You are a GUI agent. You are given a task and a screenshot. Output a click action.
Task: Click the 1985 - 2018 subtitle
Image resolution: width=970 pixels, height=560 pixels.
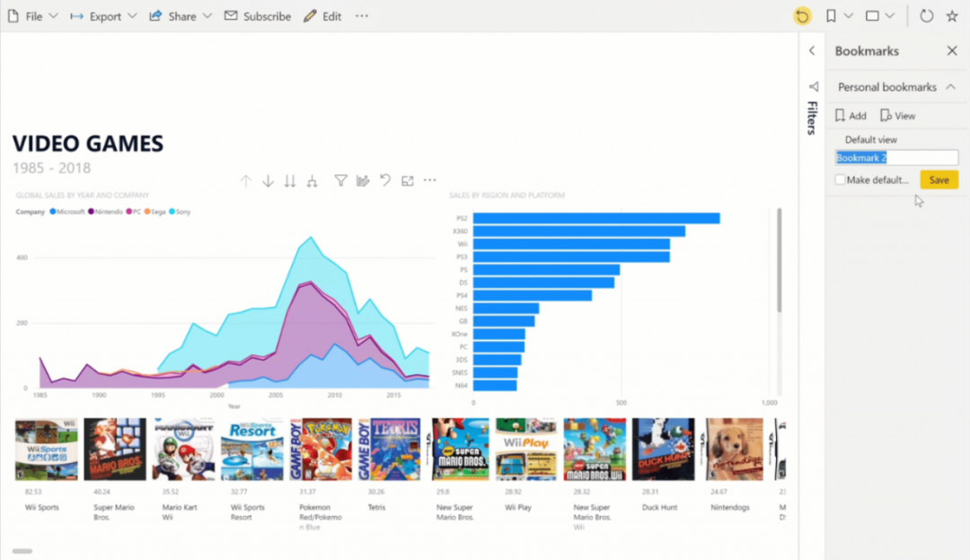click(x=51, y=168)
